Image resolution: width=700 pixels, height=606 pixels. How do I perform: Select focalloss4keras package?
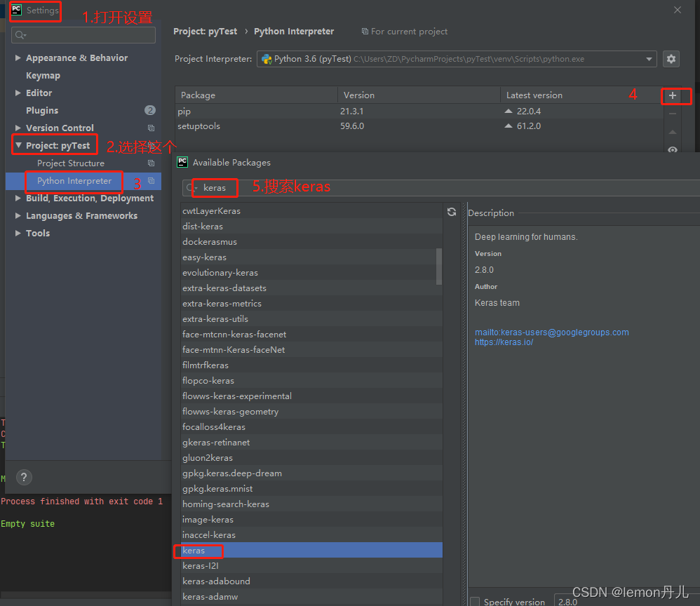tap(311, 427)
